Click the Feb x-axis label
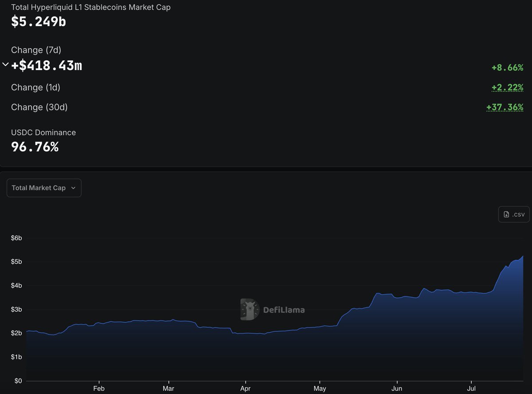Image resolution: width=532 pixels, height=394 pixels. 99,388
